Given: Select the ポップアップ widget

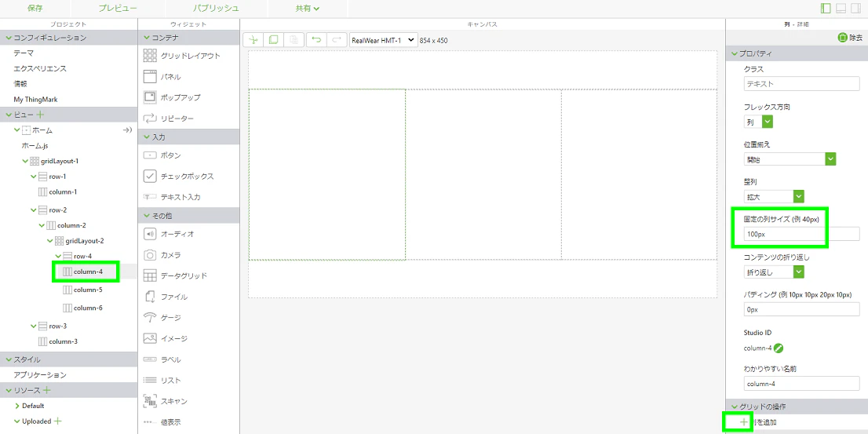Looking at the screenshot, I should [x=172, y=97].
